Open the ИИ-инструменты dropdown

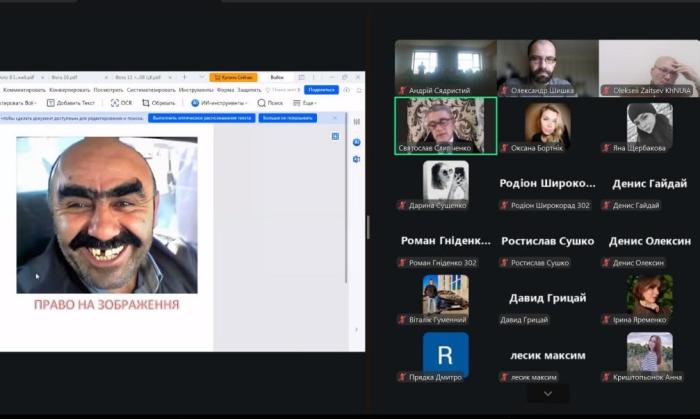(219, 103)
